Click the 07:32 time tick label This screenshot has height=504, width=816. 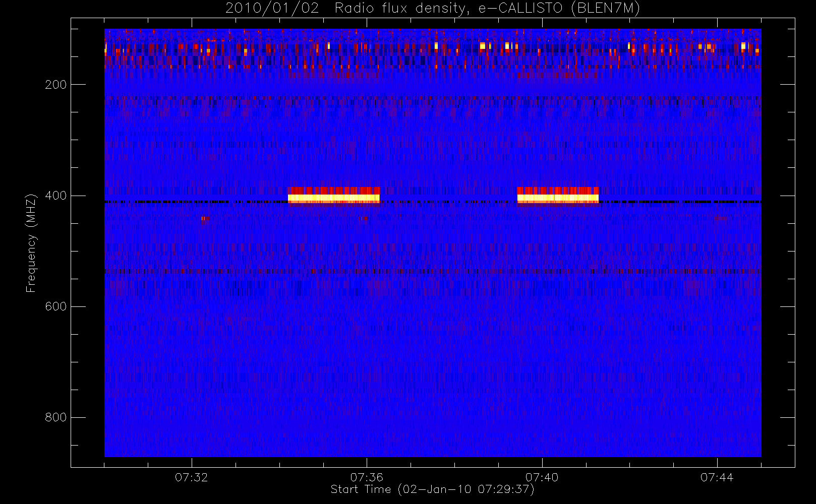[x=192, y=477]
